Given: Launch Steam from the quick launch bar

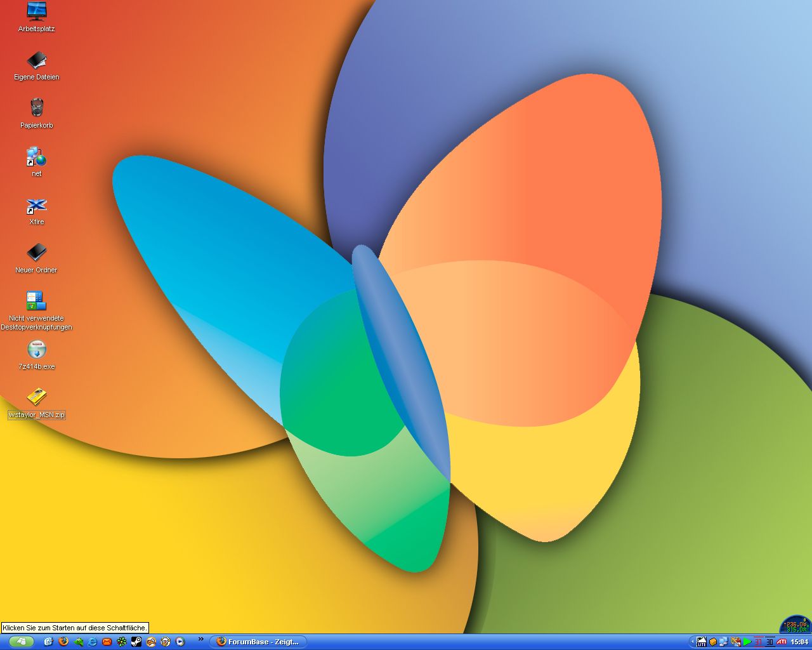Looking at the screenshot, I should [136, 642].
